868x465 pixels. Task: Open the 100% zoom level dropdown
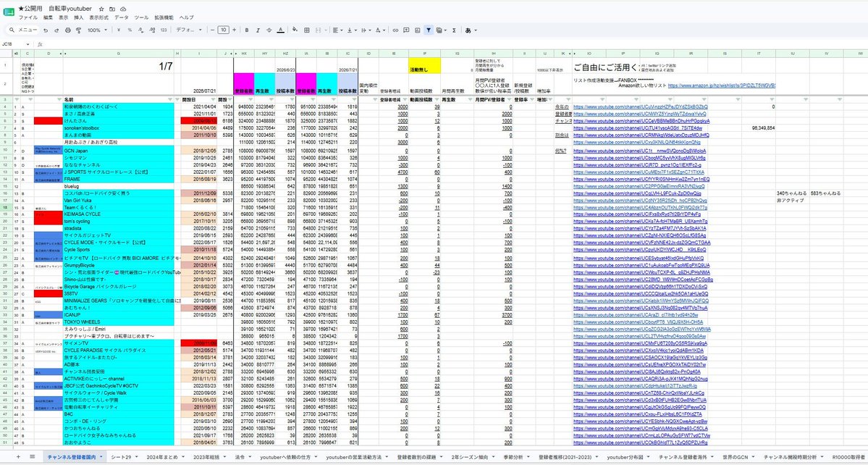tap(96, 30)
